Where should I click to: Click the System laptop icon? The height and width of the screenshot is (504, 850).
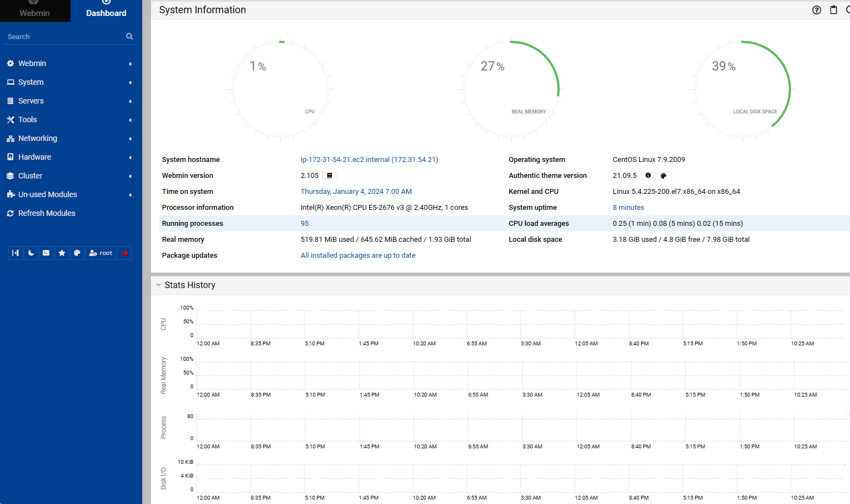click(10, 82)
